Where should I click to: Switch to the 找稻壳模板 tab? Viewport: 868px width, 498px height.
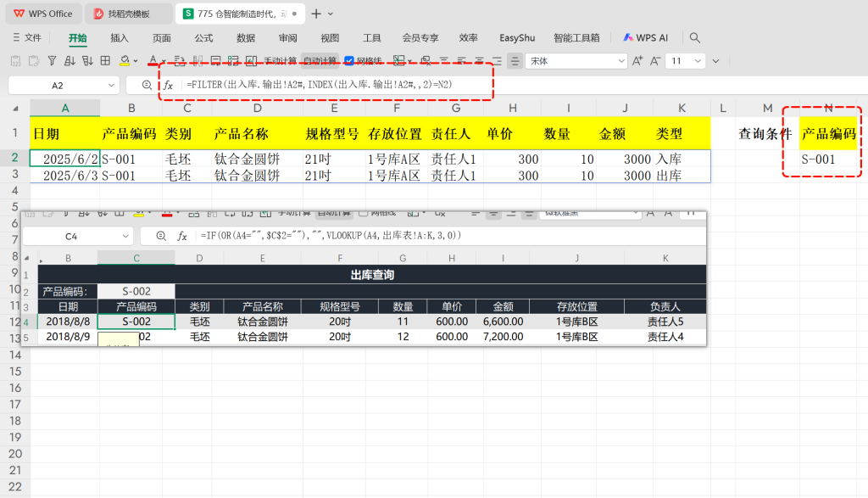(128, 14)
